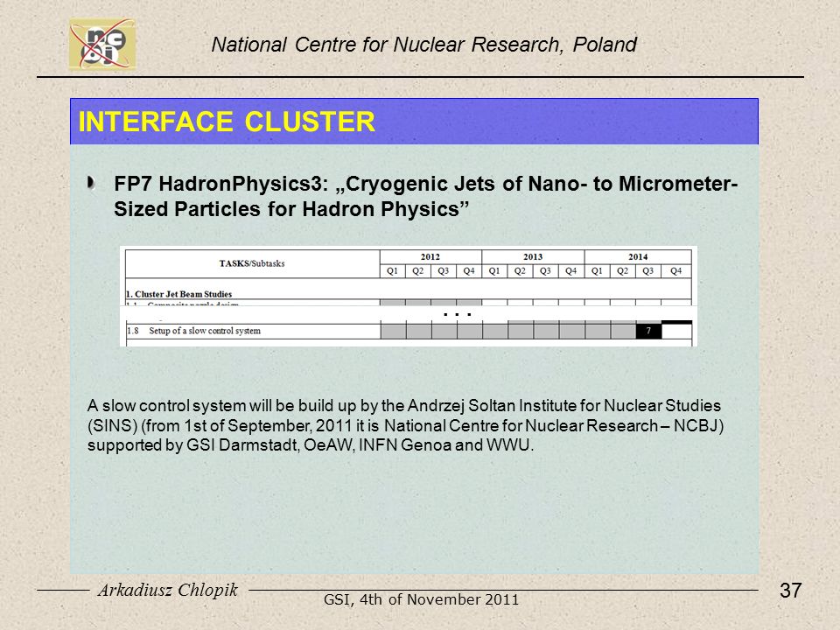Viewport: 840px width, 630px height.
Task: Click the line 'supported by GSI Darmstadt, OeAW'
Action: 311,445
